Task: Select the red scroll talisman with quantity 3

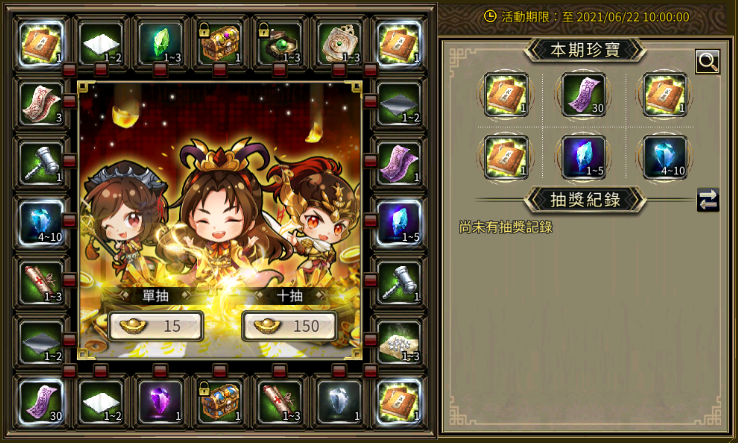Action: click(x=41, y=103)
